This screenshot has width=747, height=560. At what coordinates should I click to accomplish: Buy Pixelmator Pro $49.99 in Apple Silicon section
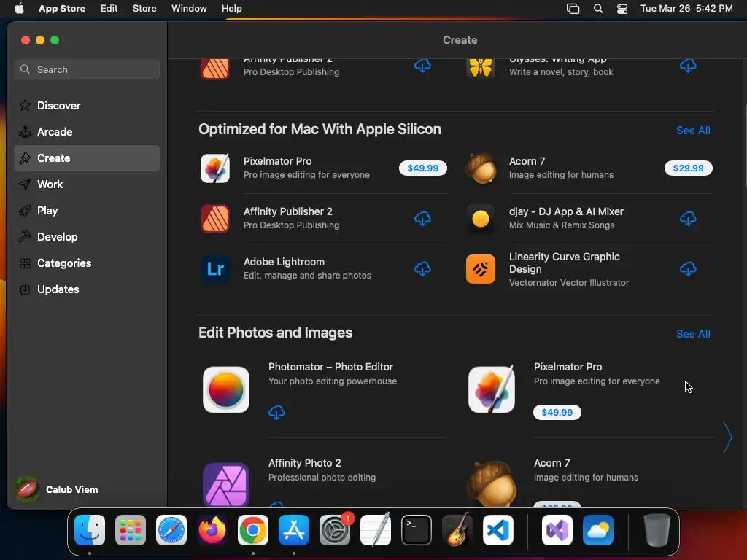pos(422,168)
